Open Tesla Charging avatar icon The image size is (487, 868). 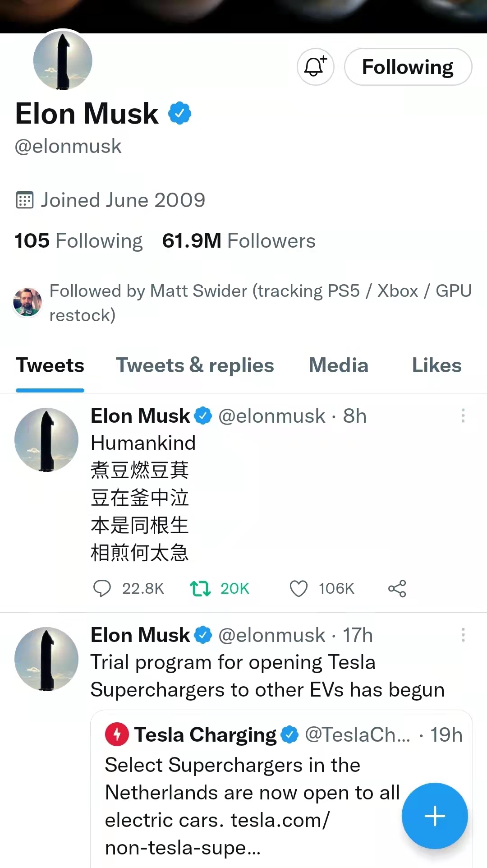coord(117,734)
